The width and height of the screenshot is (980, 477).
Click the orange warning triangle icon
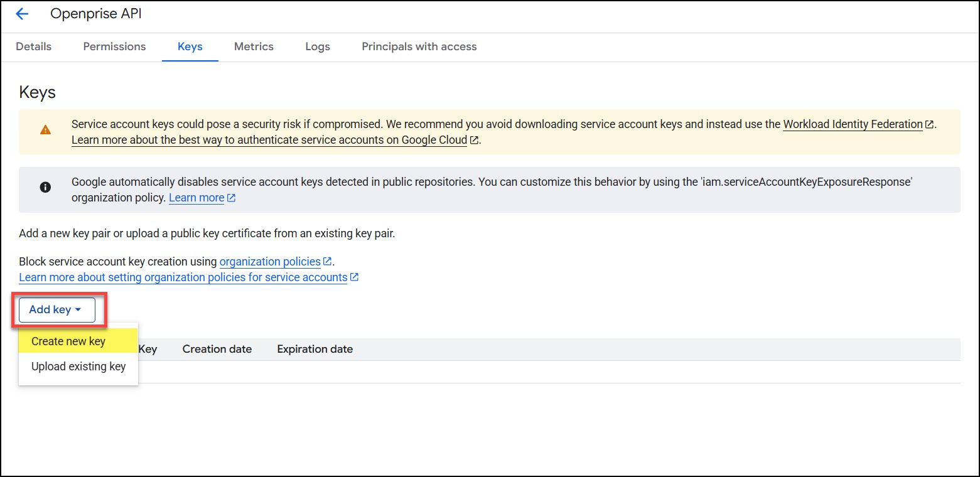45,130
